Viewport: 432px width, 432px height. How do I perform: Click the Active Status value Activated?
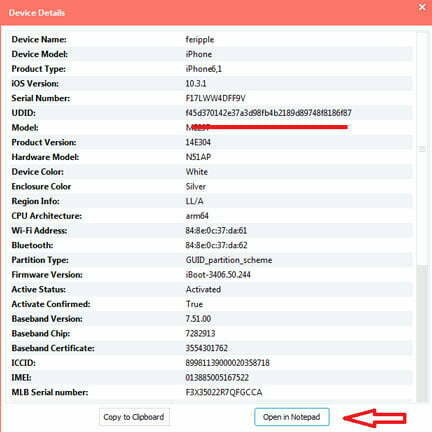click(x=203, y=289)
